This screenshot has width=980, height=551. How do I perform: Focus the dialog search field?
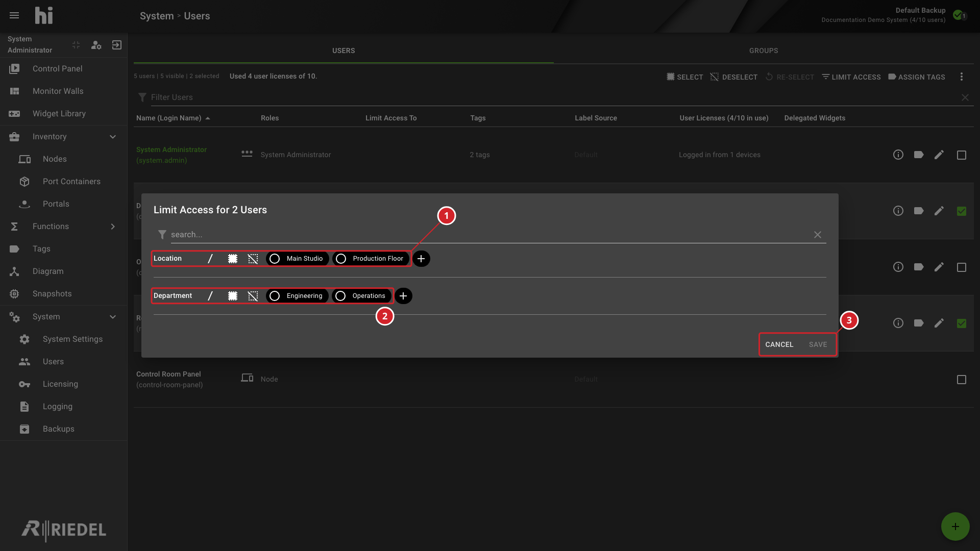point(490,235)
